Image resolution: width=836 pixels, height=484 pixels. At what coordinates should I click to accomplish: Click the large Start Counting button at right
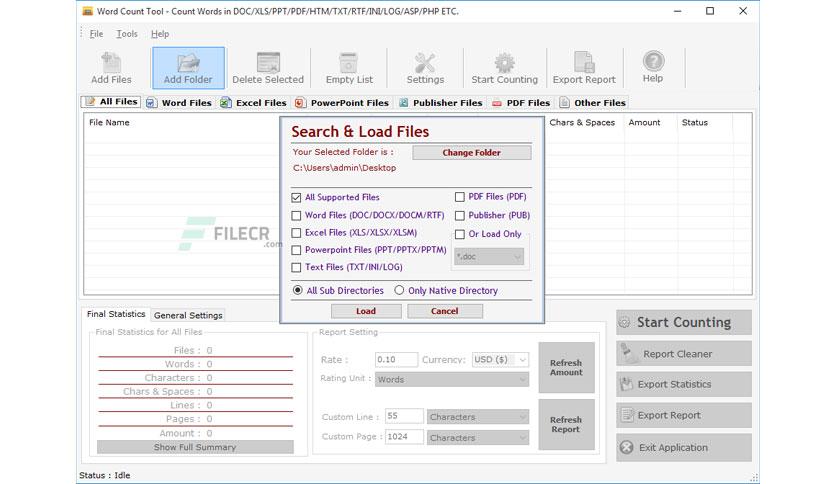click(x=684, y=322)
